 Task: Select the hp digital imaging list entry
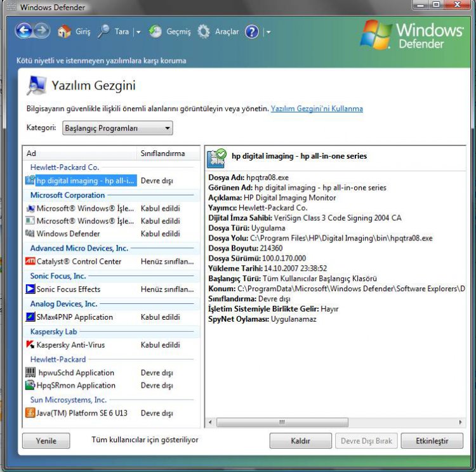click(x=85, y=181)
